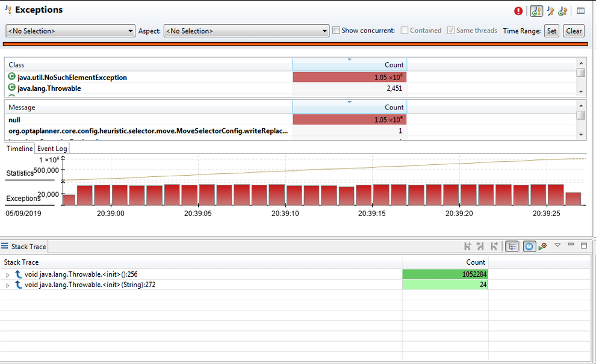The height and width of the screenshot is (364, 596).
Task: Click the navigate to next frame icon
Action: point(493,245)
